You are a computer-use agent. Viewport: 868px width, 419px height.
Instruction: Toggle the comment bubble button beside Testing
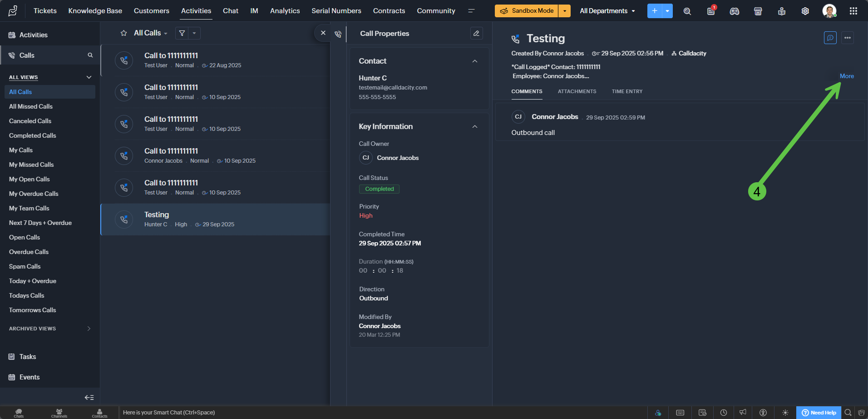pyautogui.click(x=830, y=38)
